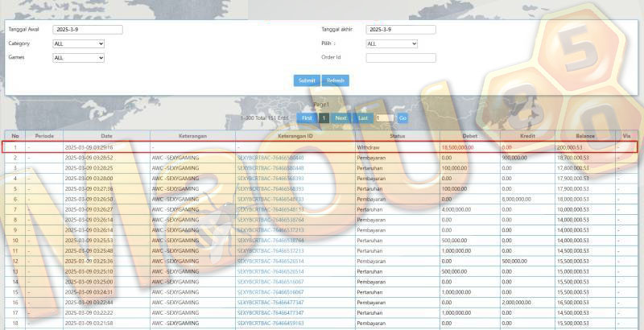Open the Pilih dropdown
This screenshot has width=644, height=330.
(x=392, y=44)
